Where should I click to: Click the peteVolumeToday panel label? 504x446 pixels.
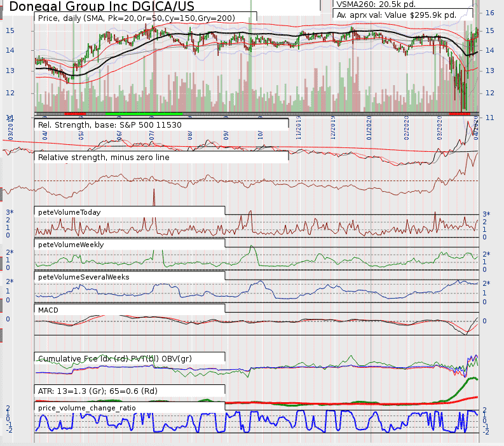pyautogui.click(x=69, y=212)
